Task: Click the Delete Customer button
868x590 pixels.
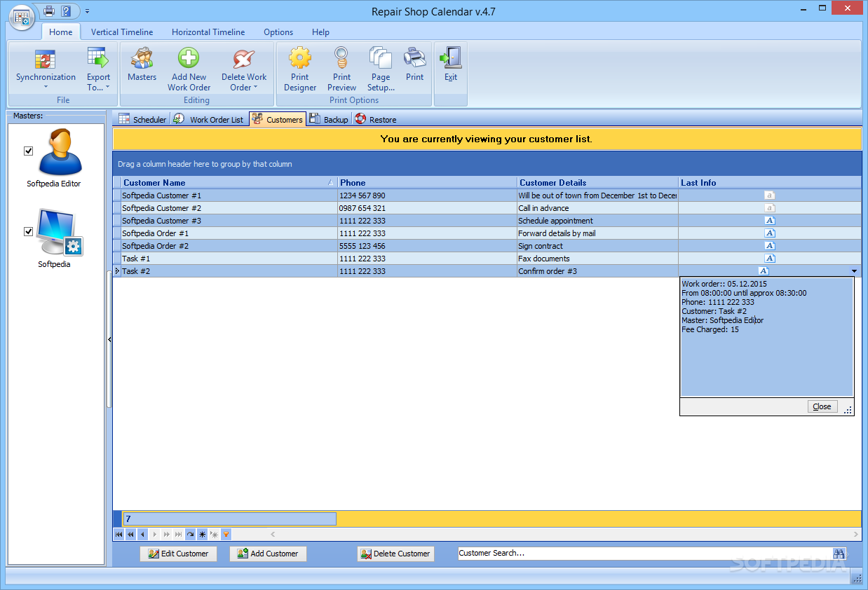Action: pyautogui.click(x=395, y=554)
